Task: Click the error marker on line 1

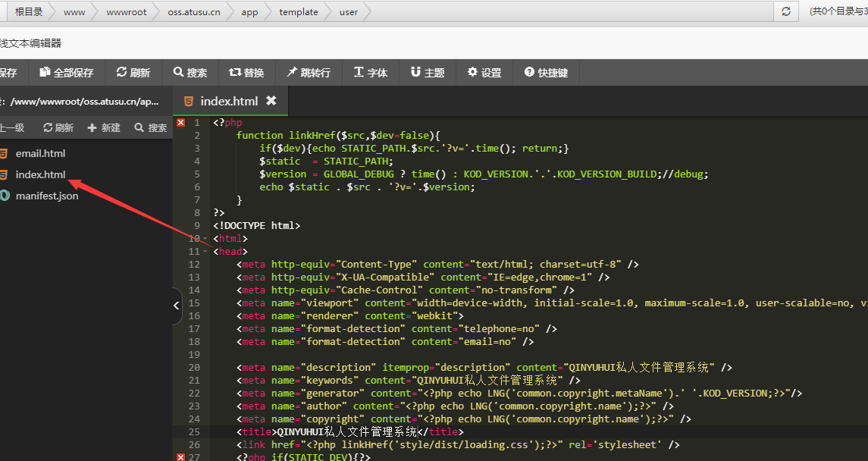Action: click(x=181, y=122)
